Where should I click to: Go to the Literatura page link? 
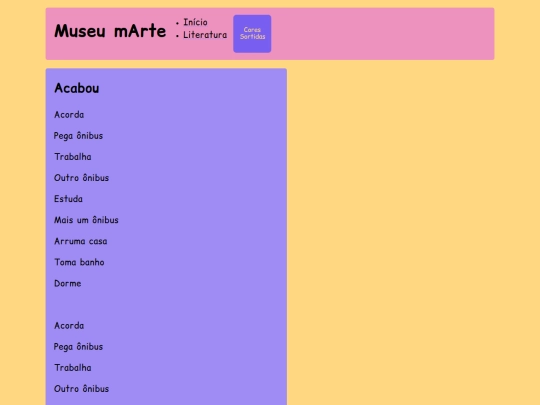pyautogui.click(x=205, y=35)
